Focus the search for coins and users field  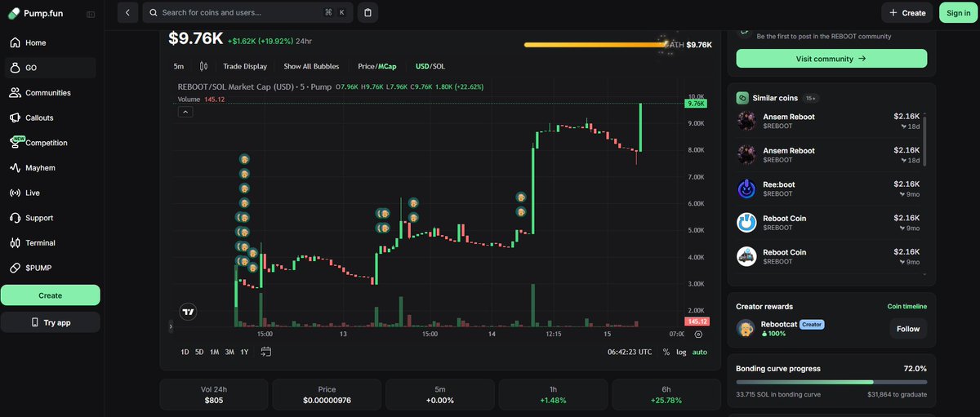pos(247,13)
